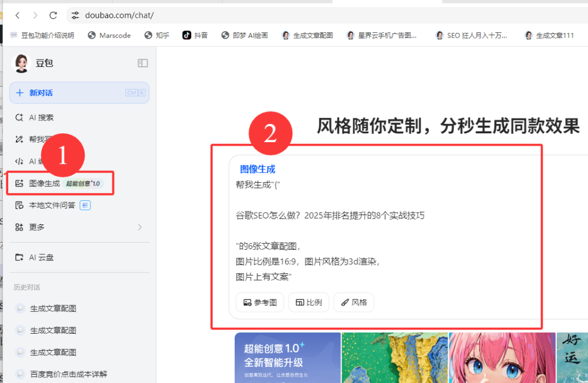
Task: Open the 知乎 bookmark
Action: [157, 35]
